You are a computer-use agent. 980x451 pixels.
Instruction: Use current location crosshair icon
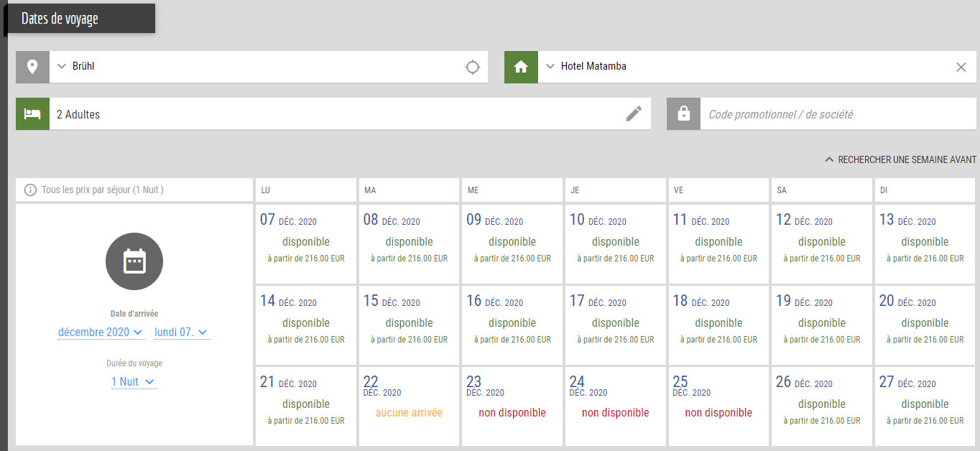click(x=472, y=67)
